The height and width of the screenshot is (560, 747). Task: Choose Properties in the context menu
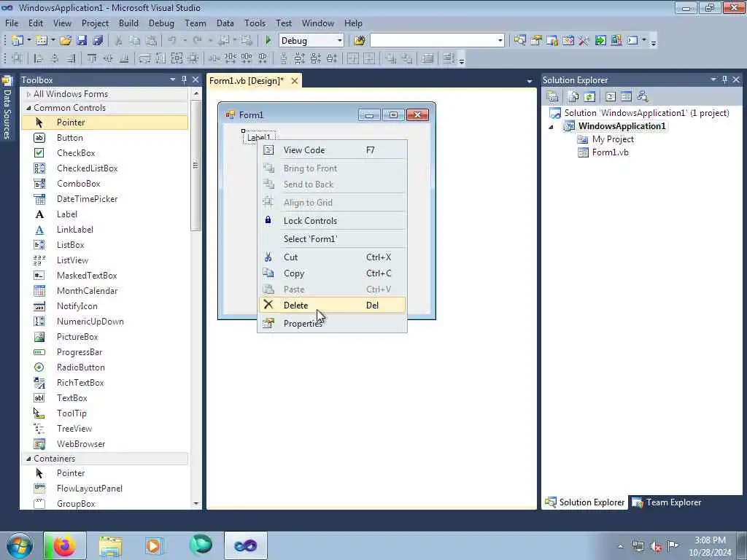point(332,323)
